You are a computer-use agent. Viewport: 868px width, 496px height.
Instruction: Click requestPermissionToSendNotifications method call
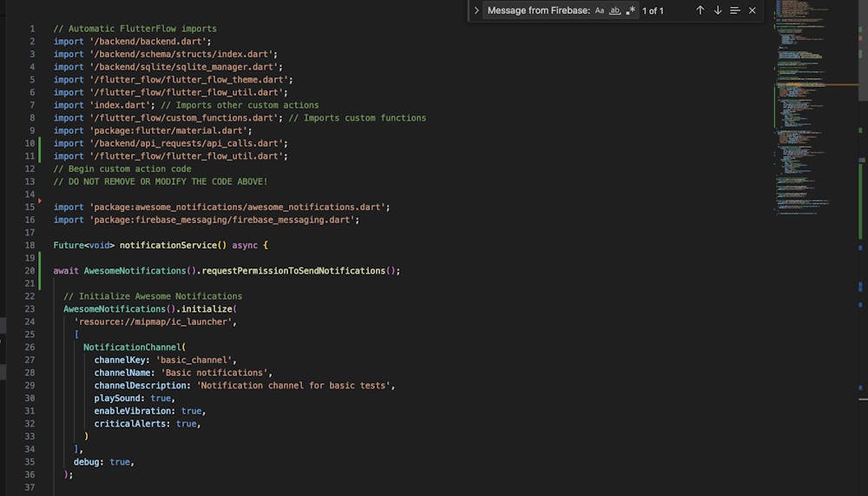click(298, 271)
